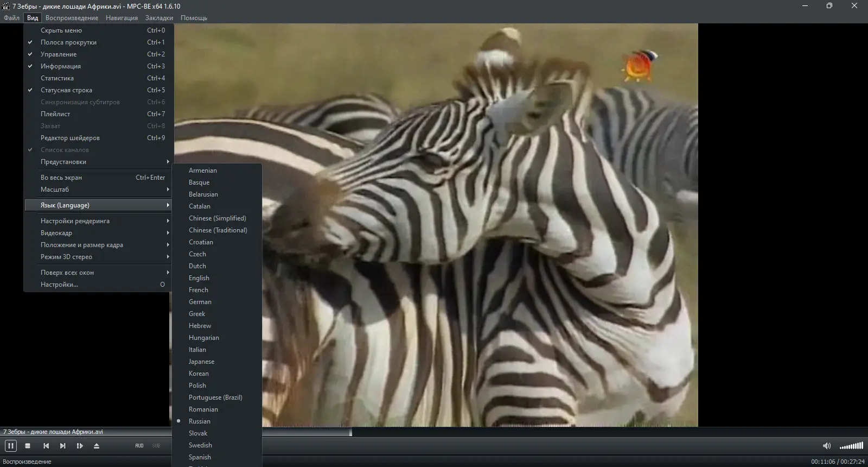
Task: Select Chinese (Traditional) language
Action: pos(217,230)
